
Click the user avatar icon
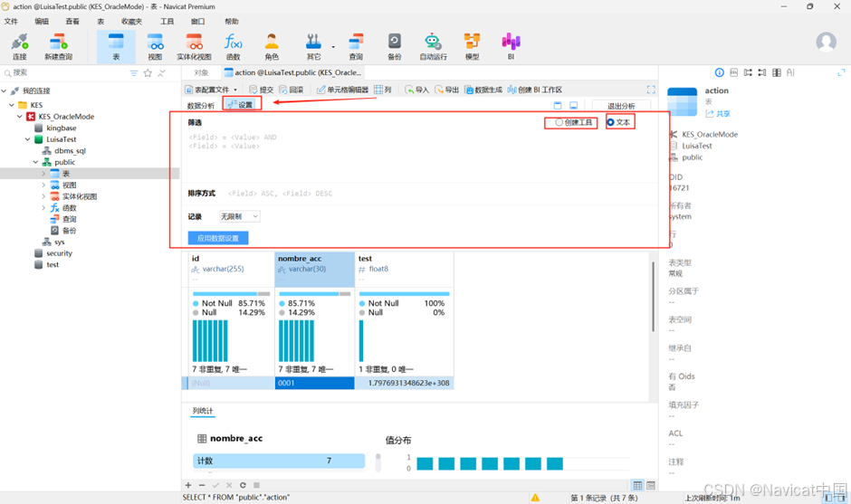click(826, 42)
